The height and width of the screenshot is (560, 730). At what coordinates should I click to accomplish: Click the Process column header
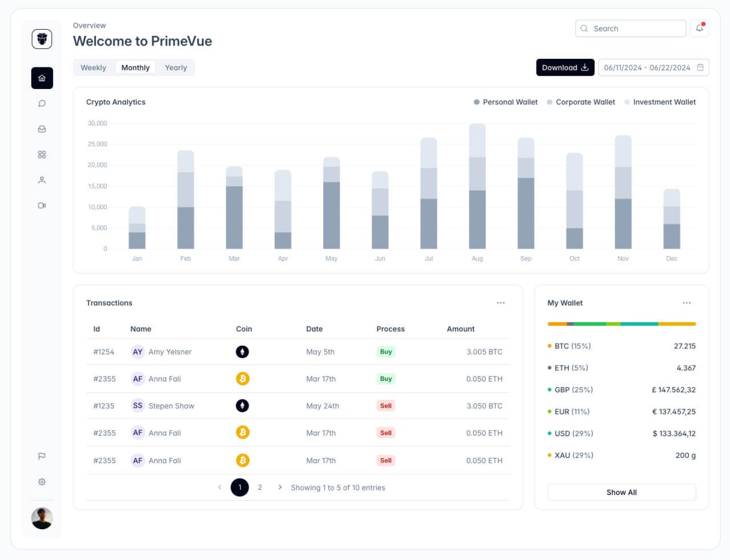pyautogui.click(x=391, y=329)
